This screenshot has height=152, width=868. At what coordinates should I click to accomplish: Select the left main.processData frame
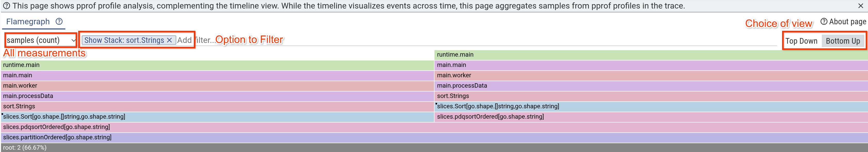pos(217,96)
